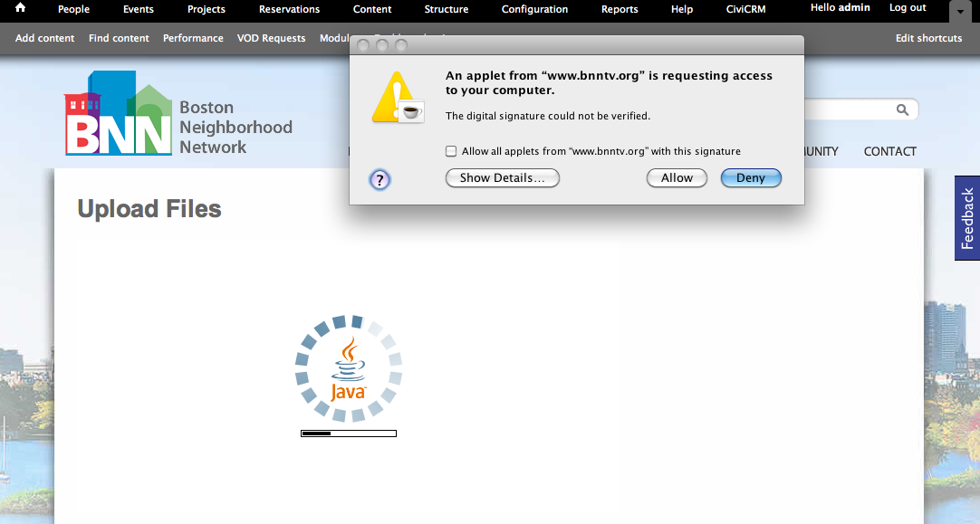Collapse the shortcut bar with arrow toggle
This screenshot has height=524, width=980.
[960, 11]
